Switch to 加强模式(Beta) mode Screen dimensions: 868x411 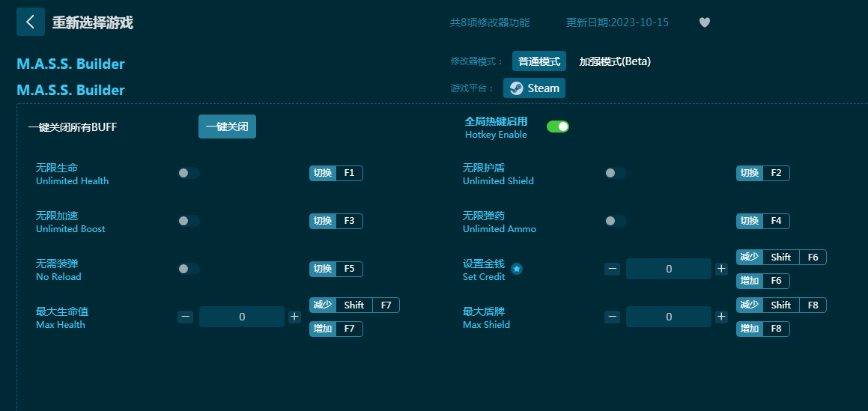coord(615,61)
